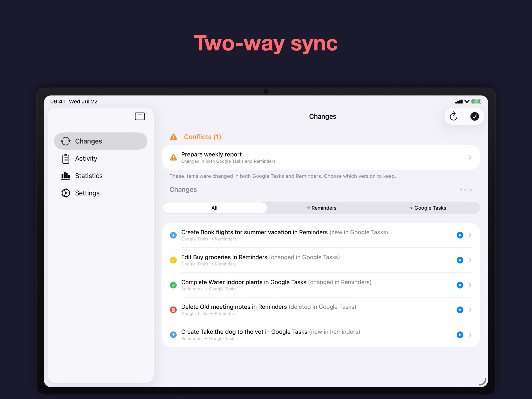This screenshot has width=532, height=399.
Task: Run sync for Take the dog to the vet
Action: pos(460,335)
